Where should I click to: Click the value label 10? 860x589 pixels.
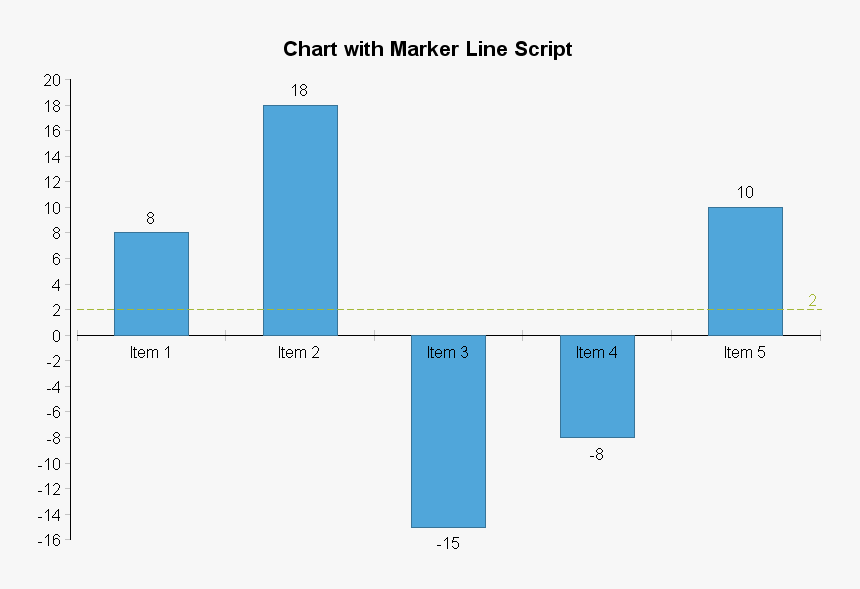(745, 192)
